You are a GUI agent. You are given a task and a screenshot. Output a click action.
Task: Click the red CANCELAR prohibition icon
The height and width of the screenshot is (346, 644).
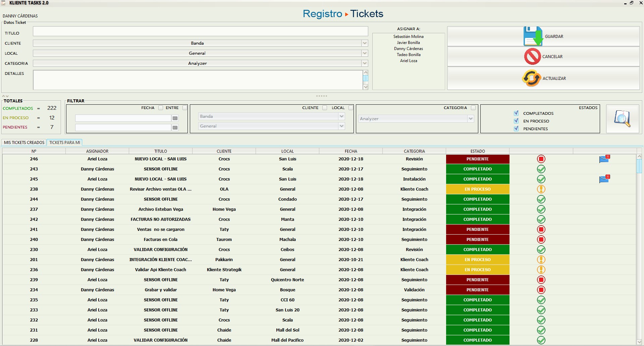[532, 56]
